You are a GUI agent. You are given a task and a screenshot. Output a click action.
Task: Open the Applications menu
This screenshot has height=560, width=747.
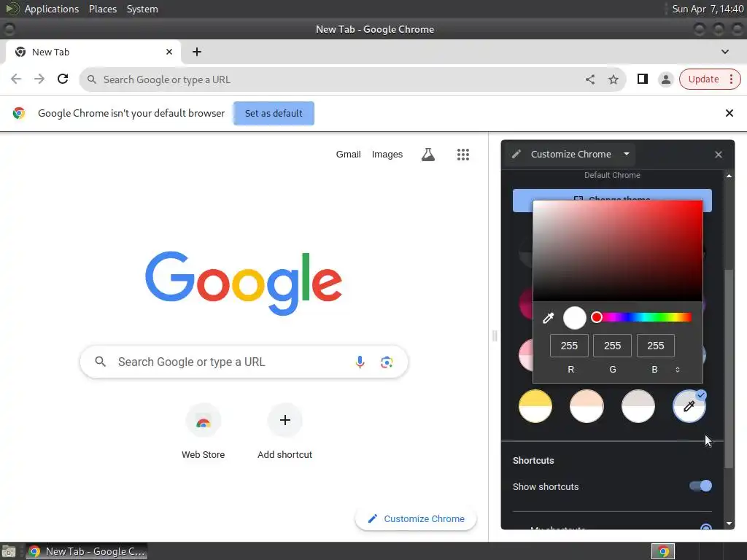point(52,9)
